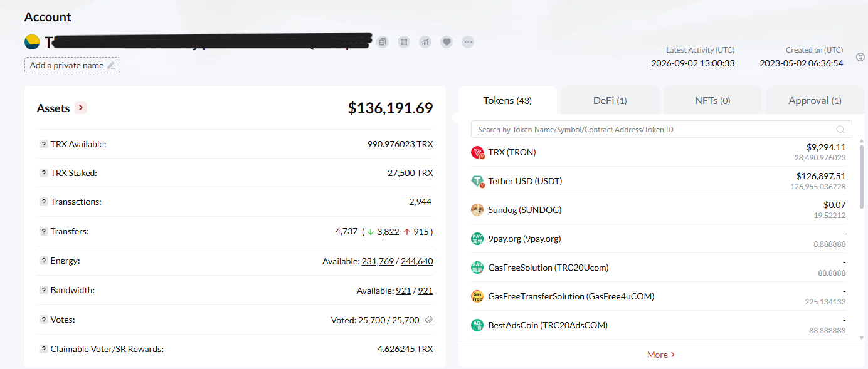Click the Account page heading
Image resolution: width=868 pixels, height=369 pixels.
48,17
